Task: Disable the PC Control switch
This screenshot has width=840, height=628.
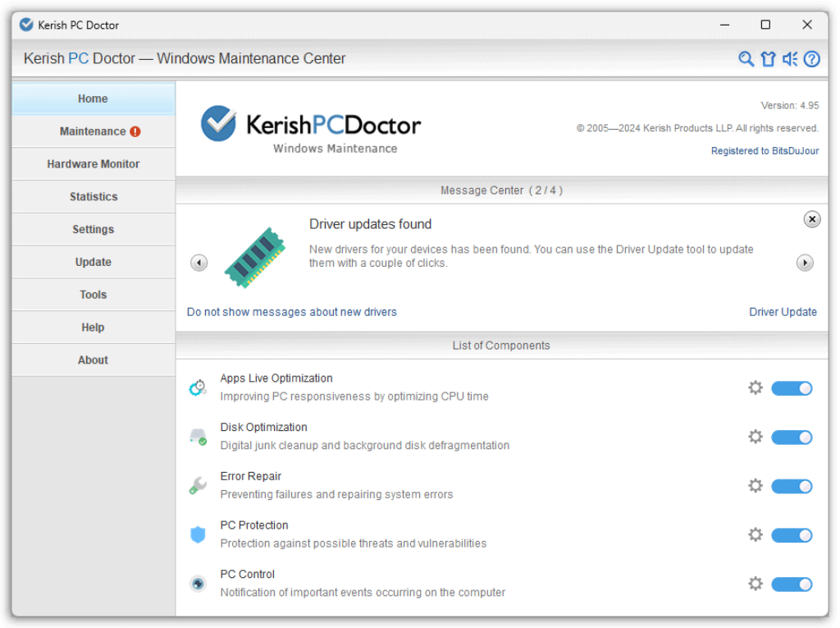Action: coord(792,584)
